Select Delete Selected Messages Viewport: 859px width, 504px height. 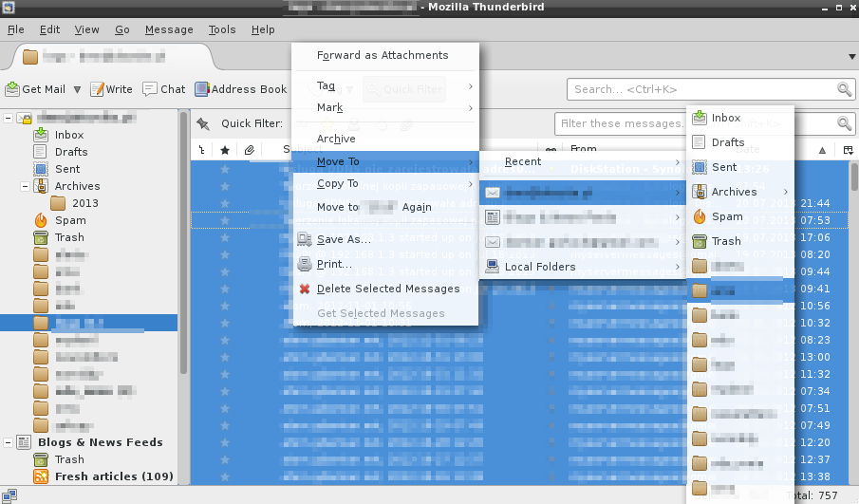pyautogui.click(x=387, y=289)
